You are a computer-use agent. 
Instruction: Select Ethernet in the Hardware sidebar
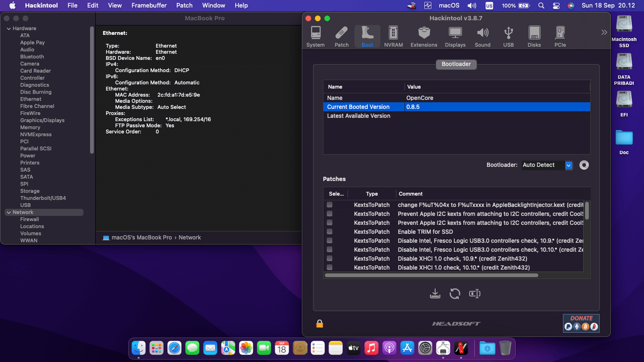coord(31,99)
